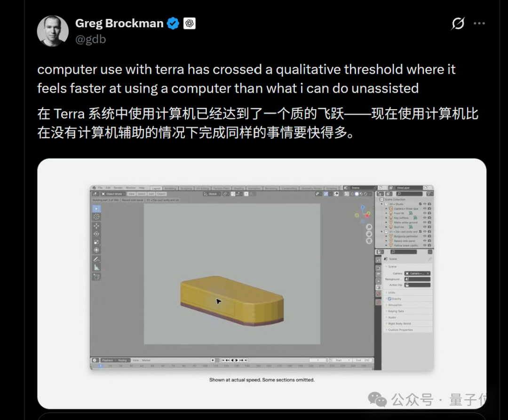Jump to the timeline's last frame
This screenshot has height=420, width=508.
point(246,360)
